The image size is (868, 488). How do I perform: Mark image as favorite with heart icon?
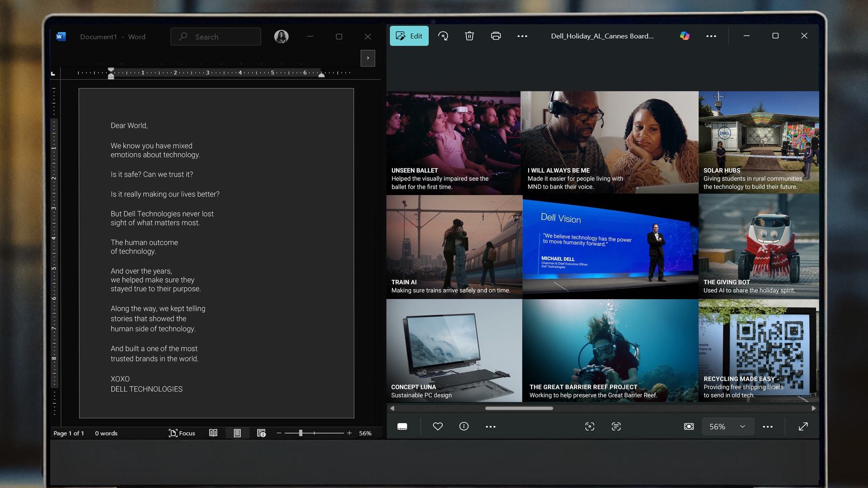438,427
